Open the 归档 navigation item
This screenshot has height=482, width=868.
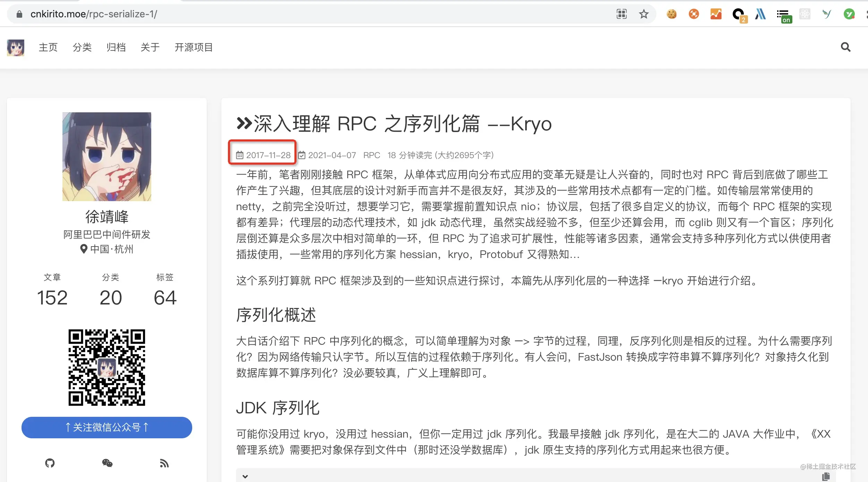pyautogui.click(x=116, y=47)
